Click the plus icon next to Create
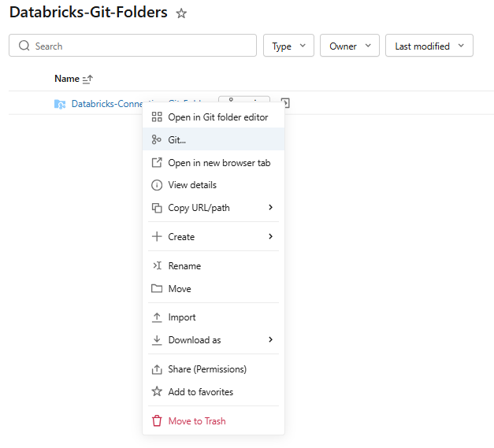The image size is (494, 448). click(x=157, y=236)
